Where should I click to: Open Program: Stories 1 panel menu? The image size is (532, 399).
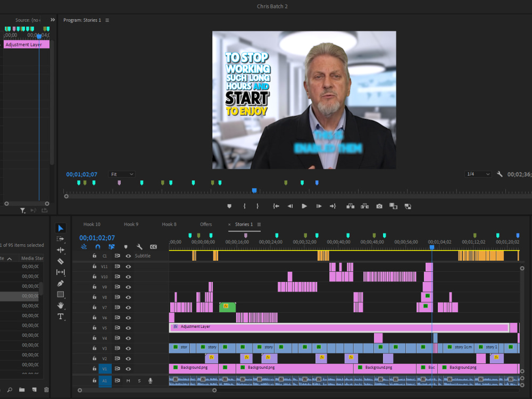(x=107, y=20)
